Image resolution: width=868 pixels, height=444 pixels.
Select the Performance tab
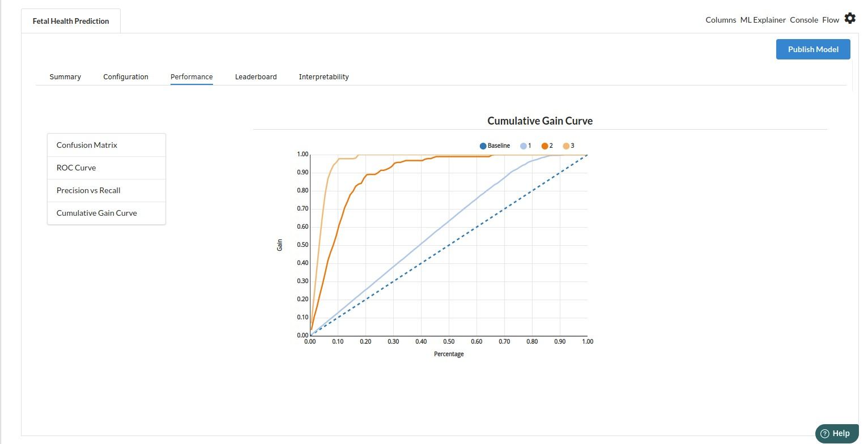(192, 76)
